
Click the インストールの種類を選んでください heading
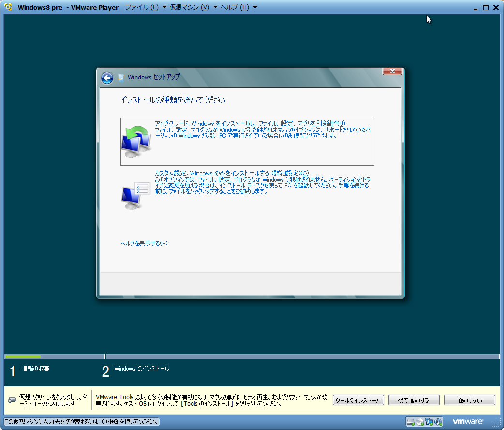pos(173,100)
